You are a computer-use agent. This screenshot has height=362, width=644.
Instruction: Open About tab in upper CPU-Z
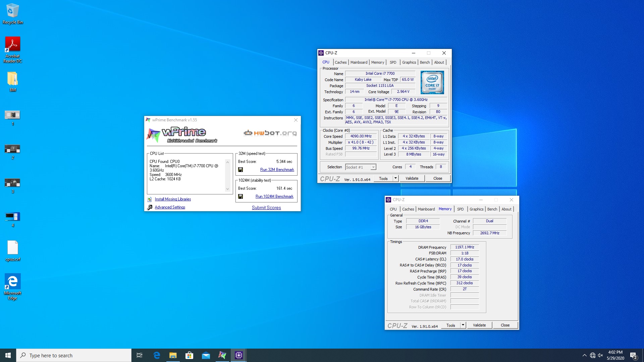click(x=439, y=62)
